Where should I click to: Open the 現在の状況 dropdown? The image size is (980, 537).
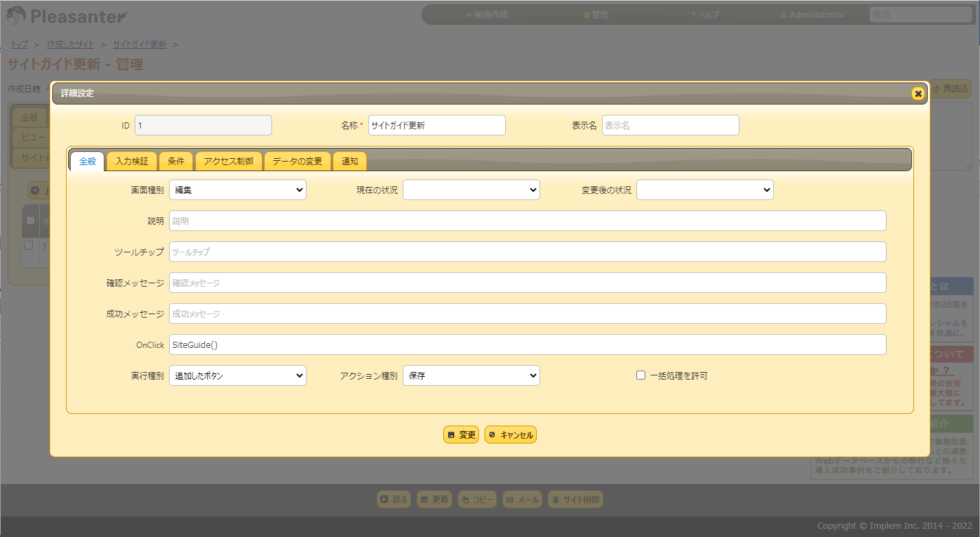tap(471, 190)
